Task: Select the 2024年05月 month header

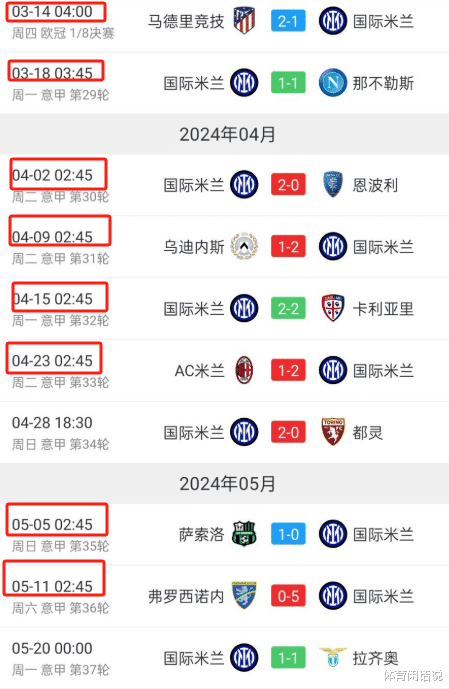Action: coord(228,483)
